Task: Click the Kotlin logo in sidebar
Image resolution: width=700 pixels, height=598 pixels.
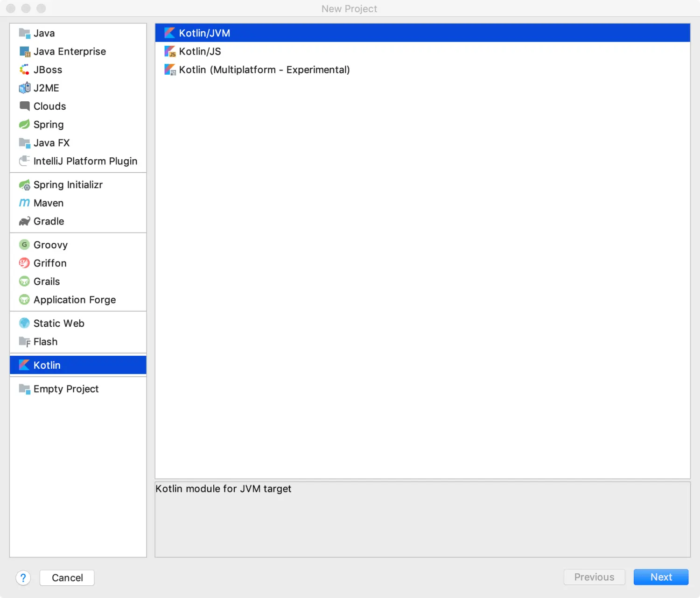Action: [24, 365]
